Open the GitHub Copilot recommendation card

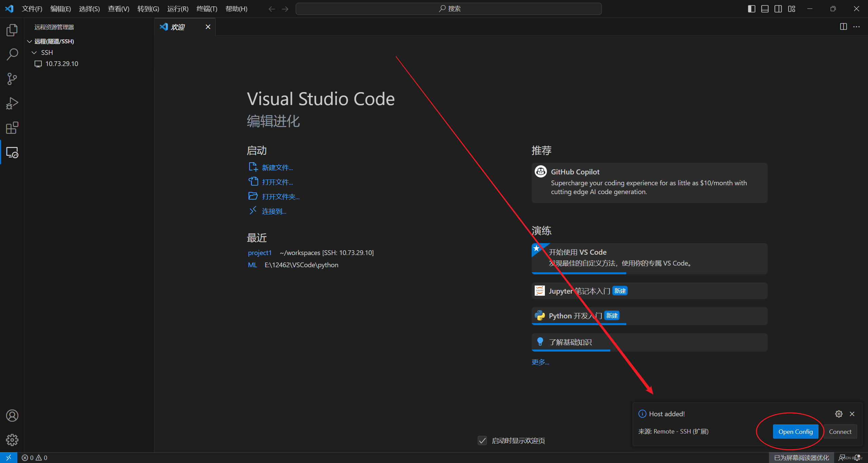tap(649, 183)
